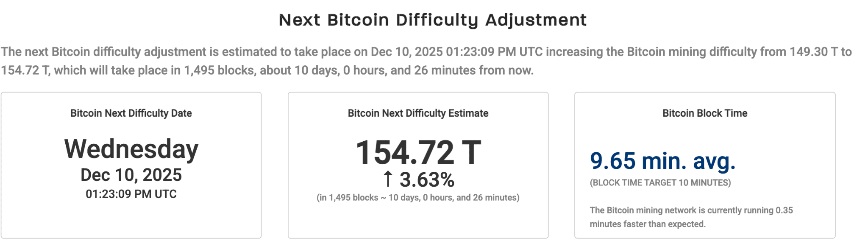Viewport: 868px width, 252px height.
Task: Click "154.72 T" in the description paragraph
Action: tap(25, 70)
